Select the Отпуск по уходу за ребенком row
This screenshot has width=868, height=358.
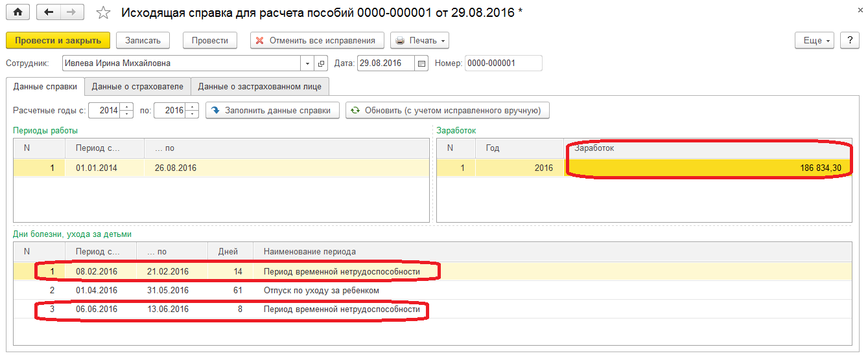[432, 290]
